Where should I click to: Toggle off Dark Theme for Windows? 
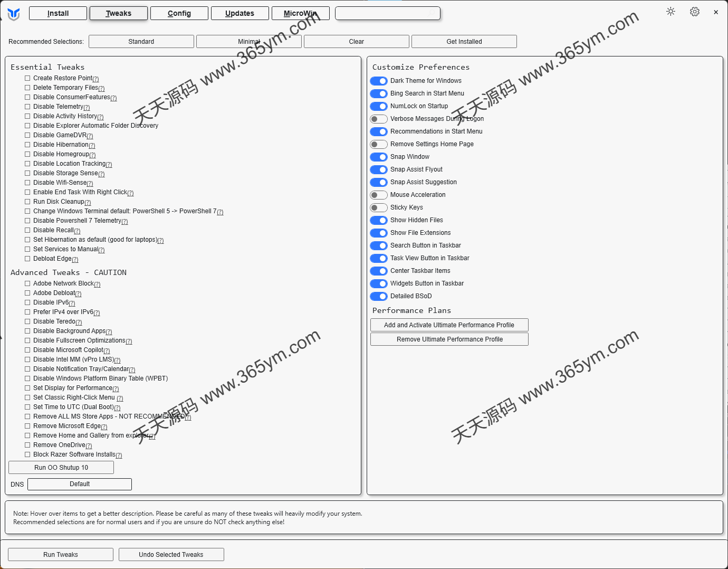click(x=378, y=81)
